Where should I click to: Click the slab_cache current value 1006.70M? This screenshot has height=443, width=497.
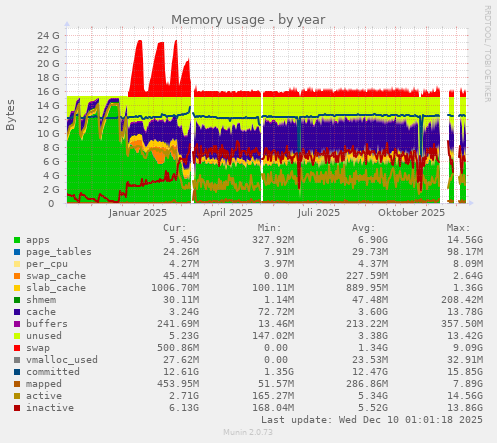click(x=175, y=288)
